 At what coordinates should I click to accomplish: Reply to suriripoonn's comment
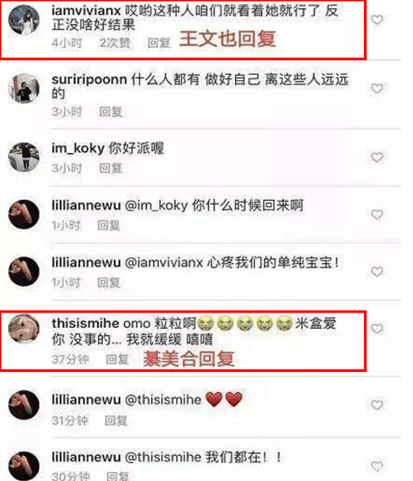(111, 112)
